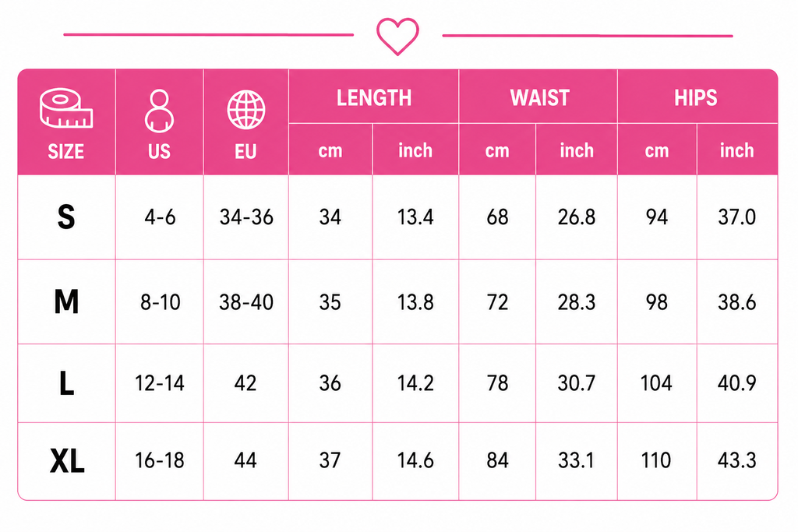Viewport: 798px width, 532px height.
Task: Click the 30.7 waist inch value
Action: click(x=577, y=383)
